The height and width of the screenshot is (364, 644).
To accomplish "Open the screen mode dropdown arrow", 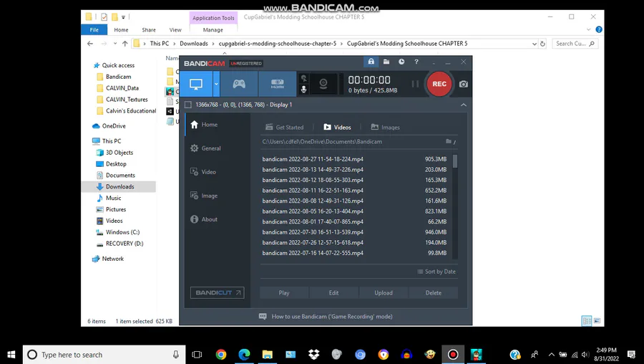I will click(x=216, y=84).
